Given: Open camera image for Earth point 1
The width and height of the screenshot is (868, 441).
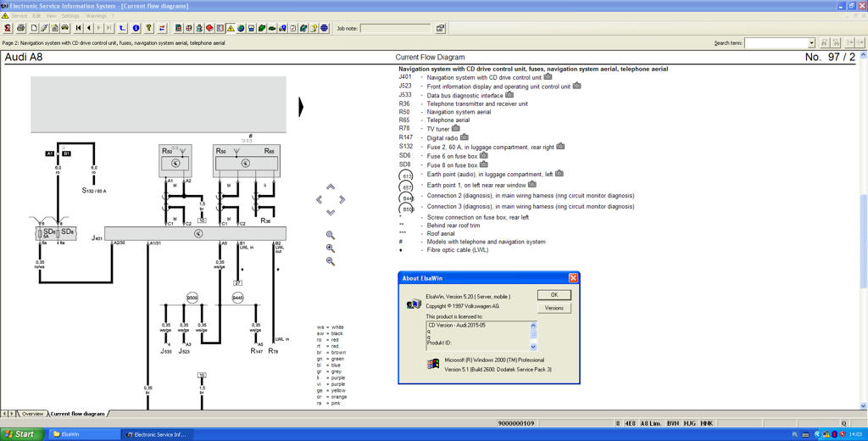Looking at the screenshot, I should (532, 184).
